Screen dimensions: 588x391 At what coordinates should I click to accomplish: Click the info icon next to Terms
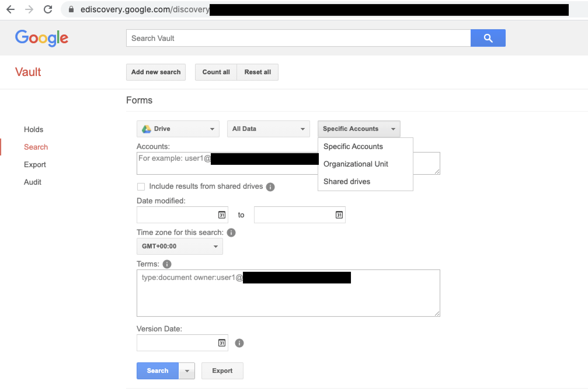(166, 264)
